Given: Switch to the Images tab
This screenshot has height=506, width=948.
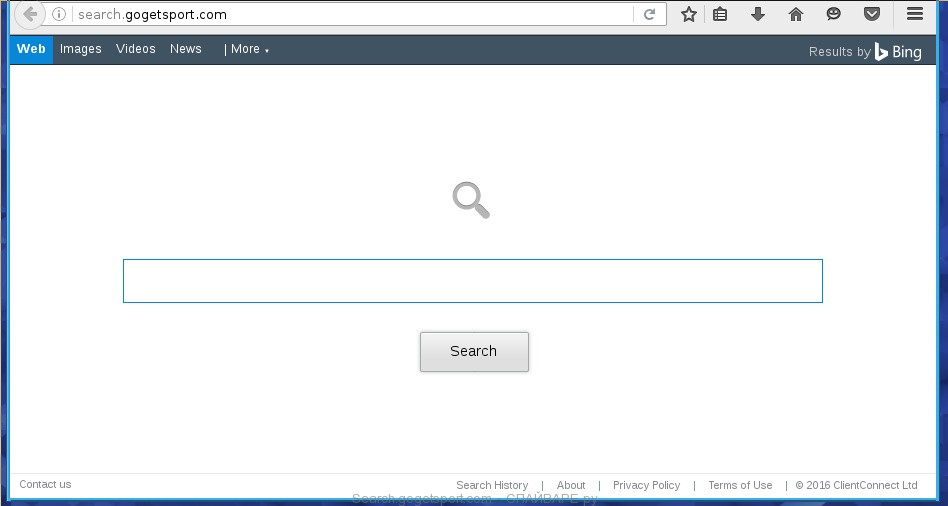Looking at the screenshot, I should click(x=80, y=49).
